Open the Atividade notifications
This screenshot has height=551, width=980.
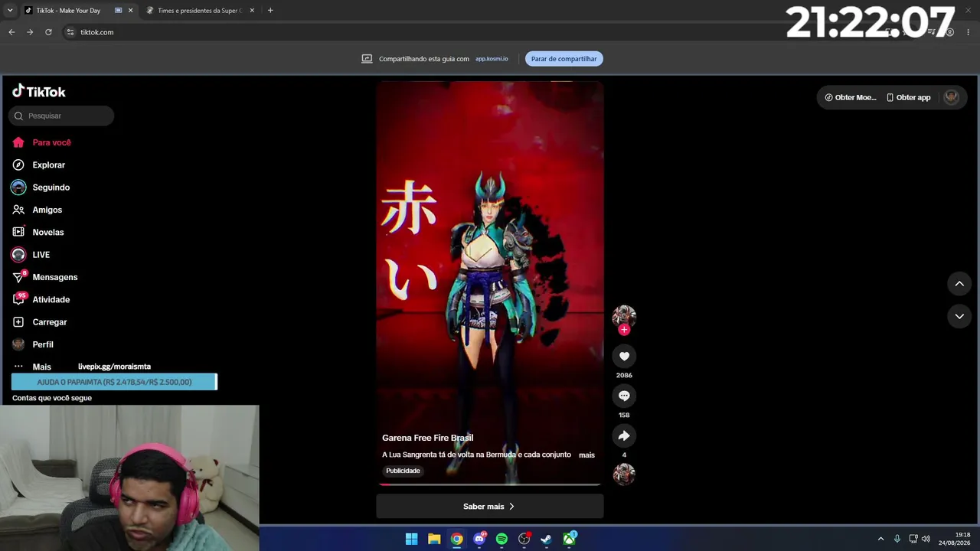coord(41,299)
